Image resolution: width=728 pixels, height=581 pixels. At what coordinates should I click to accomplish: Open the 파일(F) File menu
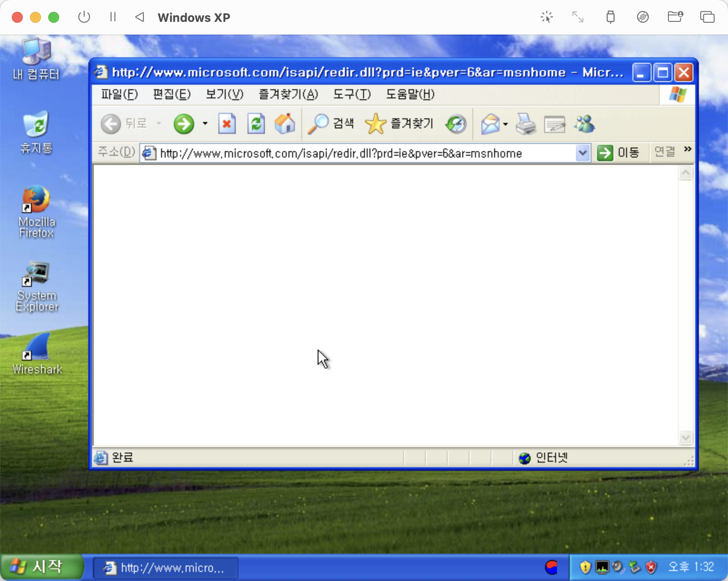[120, 94]
